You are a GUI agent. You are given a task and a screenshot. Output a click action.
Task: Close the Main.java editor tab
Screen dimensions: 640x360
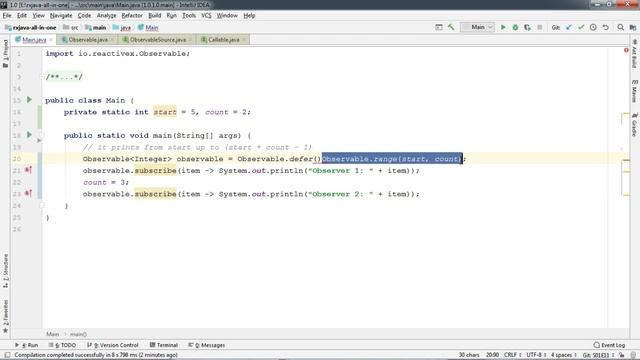point(51,40)
